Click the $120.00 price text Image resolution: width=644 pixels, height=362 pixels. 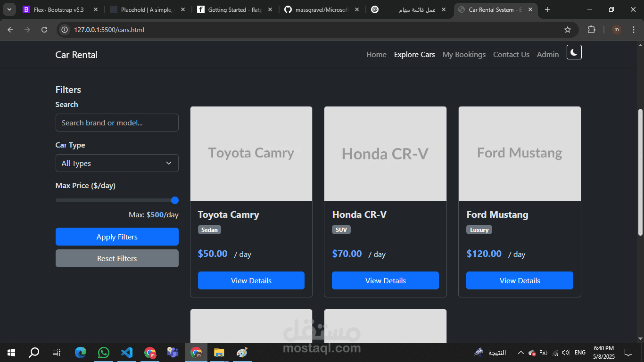[484, 254]
